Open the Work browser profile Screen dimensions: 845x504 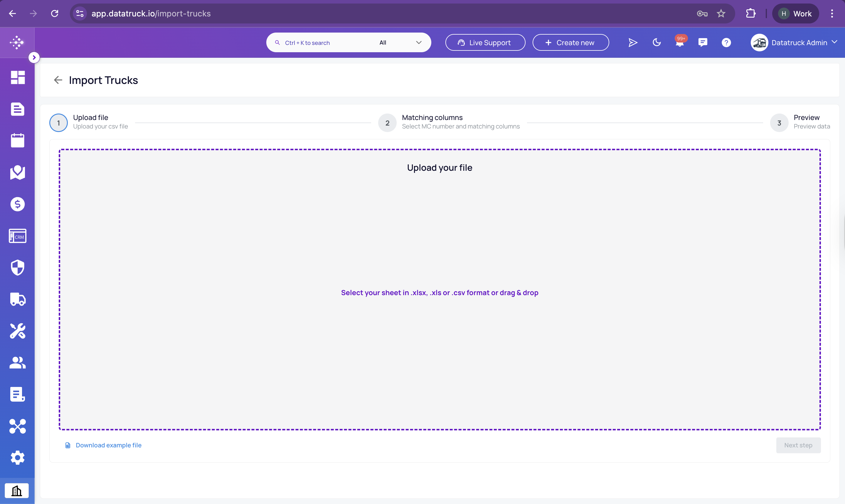click(795, 13)
